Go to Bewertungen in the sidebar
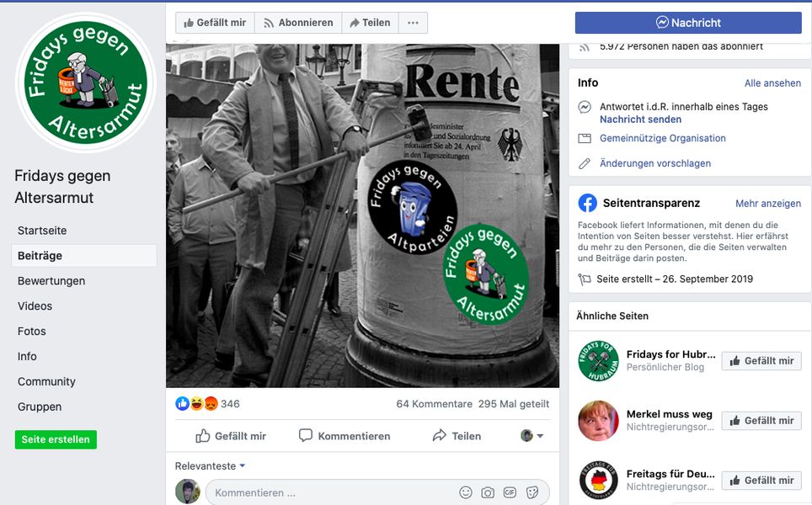The height and width of the screenshot is (505, 812). (x=51, y=281)
